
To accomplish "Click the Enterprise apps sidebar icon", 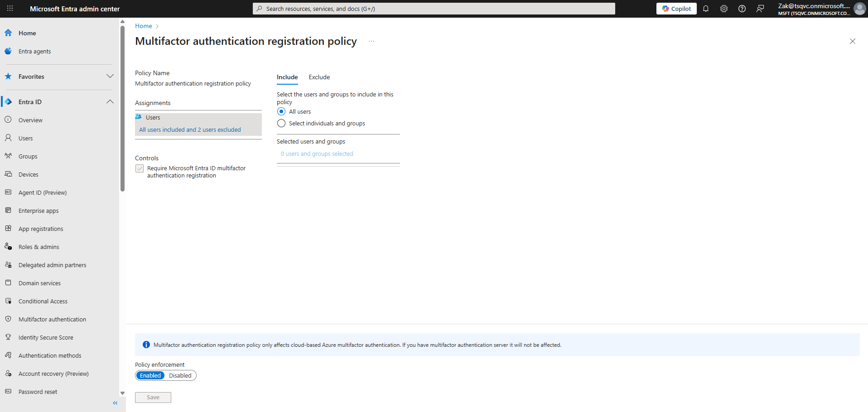I will coord(8,211).
